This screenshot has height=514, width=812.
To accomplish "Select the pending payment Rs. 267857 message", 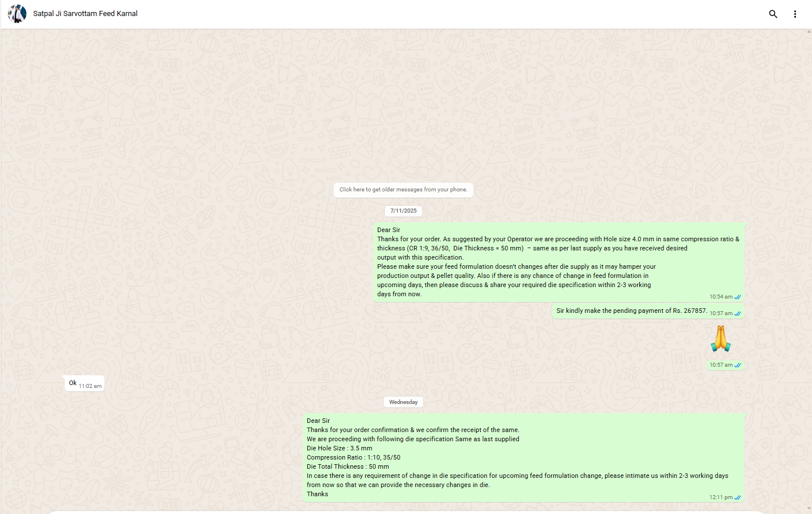I will click(631, 311).
